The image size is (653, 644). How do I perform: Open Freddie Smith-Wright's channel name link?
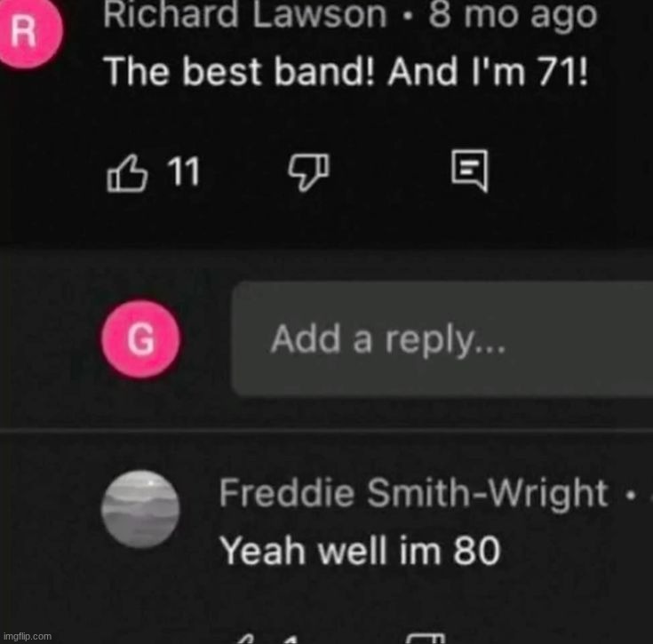pos(413,493)
